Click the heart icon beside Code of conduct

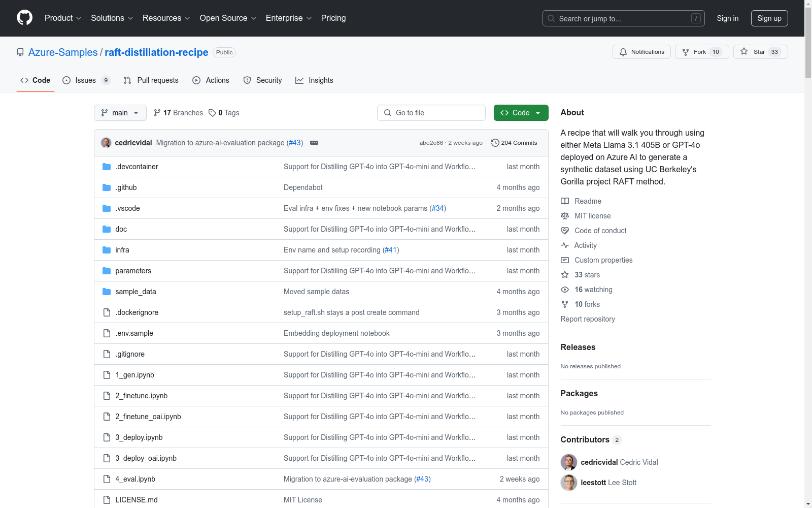coord(565,231)
